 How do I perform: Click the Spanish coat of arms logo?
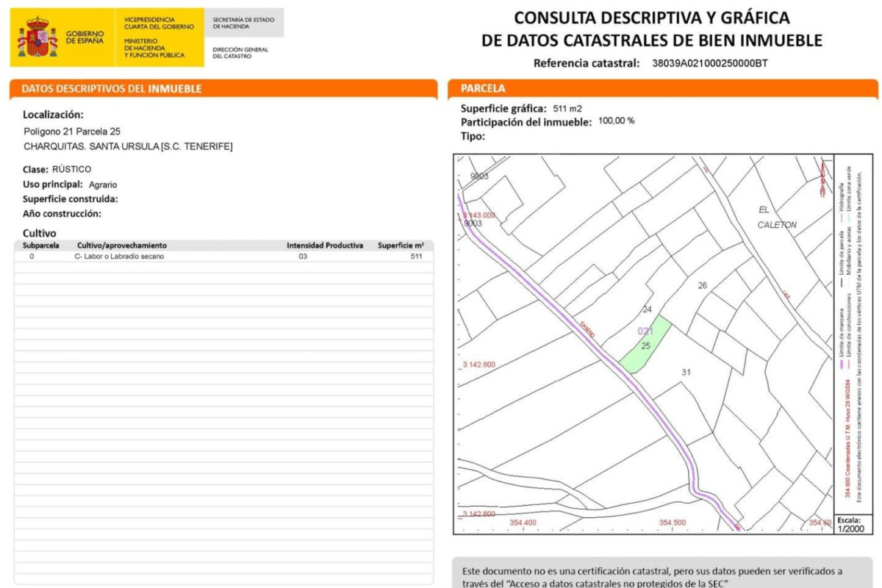[x=37, y=37]
